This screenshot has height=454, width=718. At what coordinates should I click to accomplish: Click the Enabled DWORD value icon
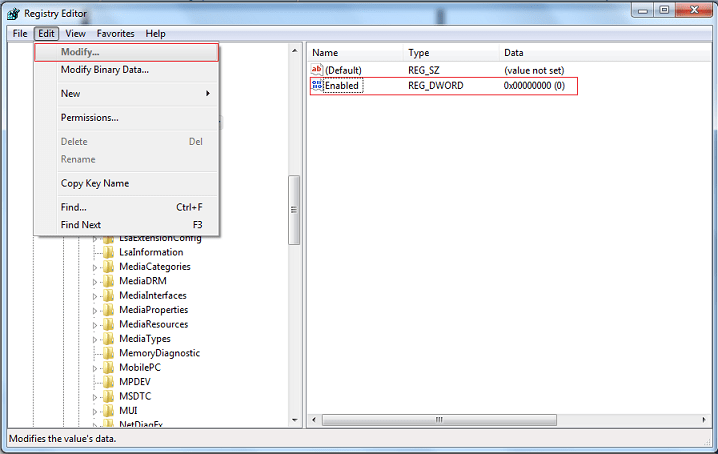(317, 86)
